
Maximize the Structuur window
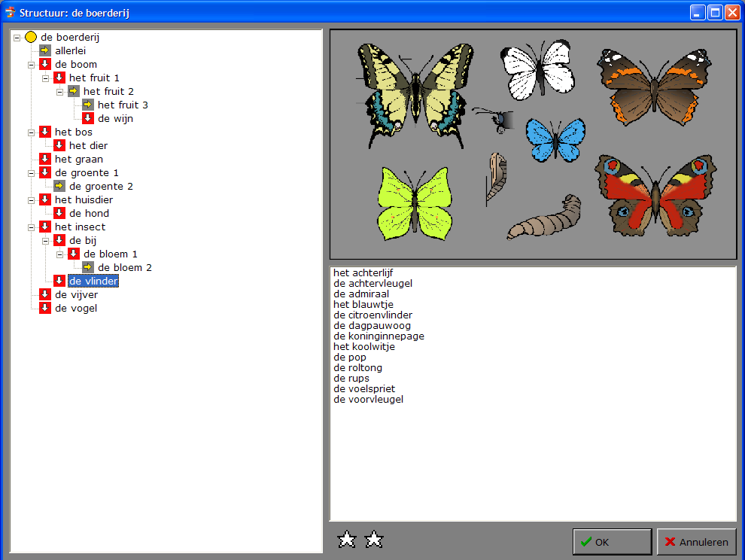pos(715,12)
